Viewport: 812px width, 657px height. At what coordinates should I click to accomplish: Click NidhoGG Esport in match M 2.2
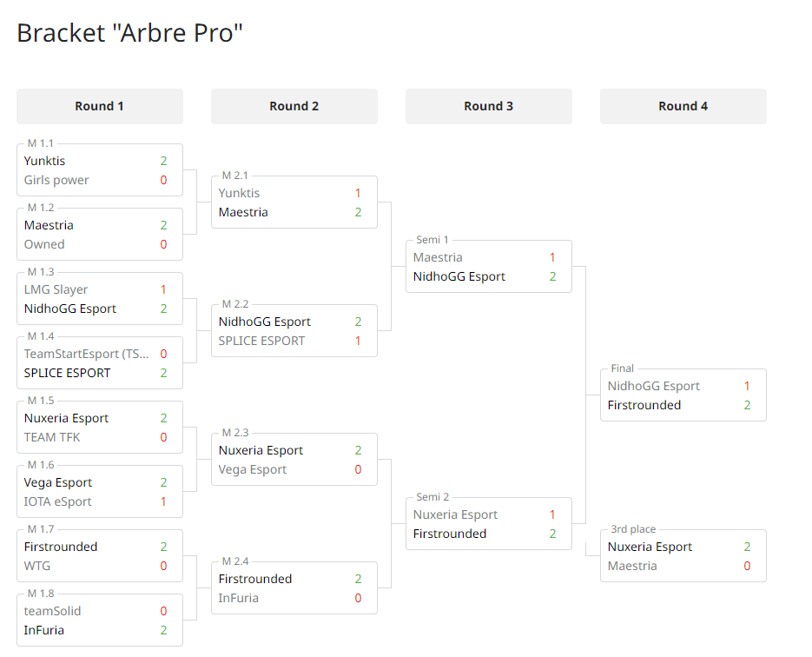265,322
